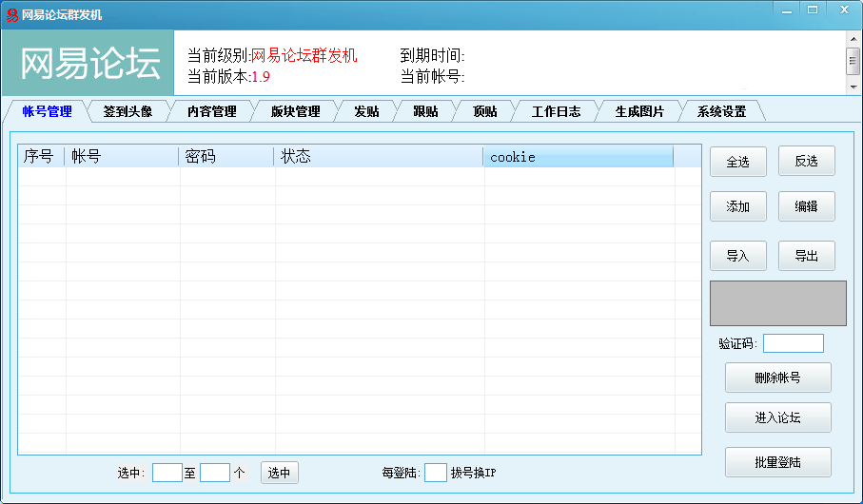Viewport: 863px width, 504px height.
Task: Close the 网易论坛群发机 window
Action: click(844, 10)
